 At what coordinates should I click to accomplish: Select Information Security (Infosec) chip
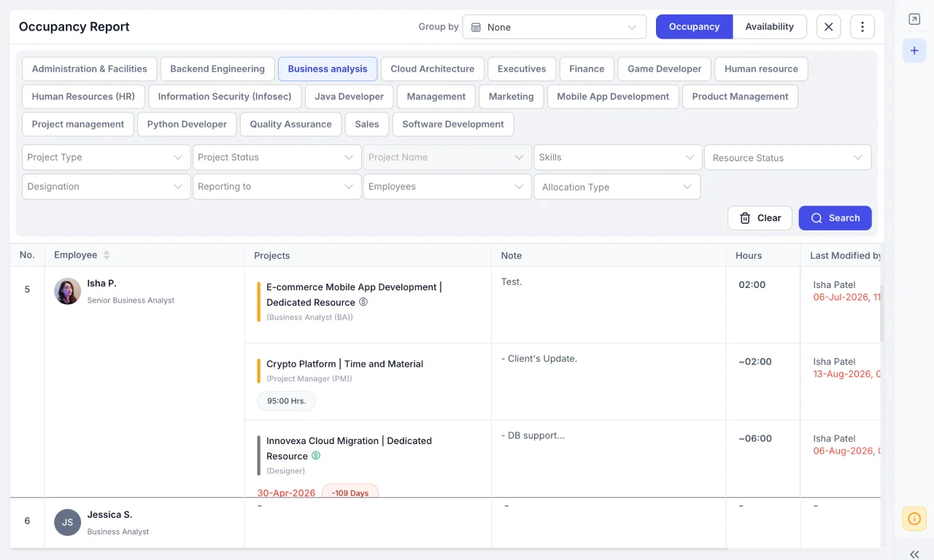[x=225, y=96]
